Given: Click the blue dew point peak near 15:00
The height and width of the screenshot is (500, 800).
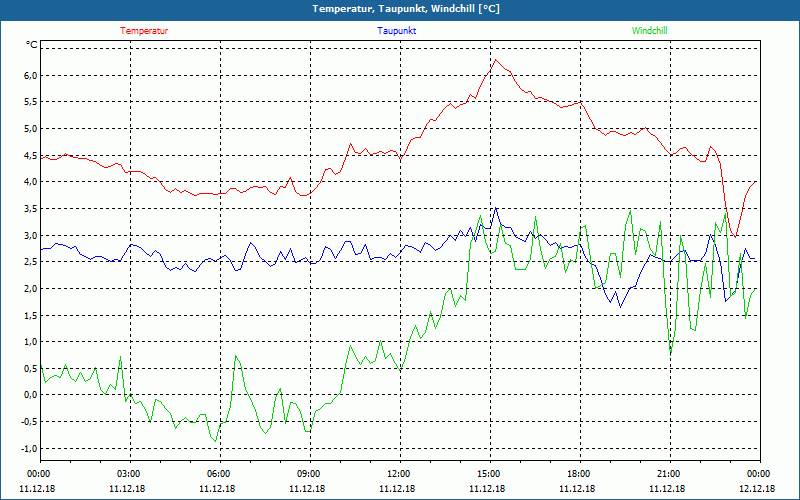Looking at the screenshot, I should (496, 208).
